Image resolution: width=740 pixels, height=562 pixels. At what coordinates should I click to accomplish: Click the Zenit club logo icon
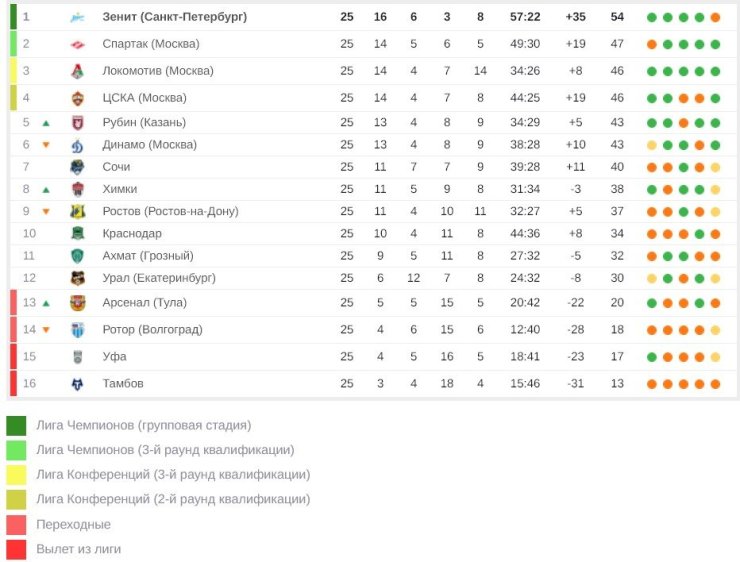click(x=78, y=17)
